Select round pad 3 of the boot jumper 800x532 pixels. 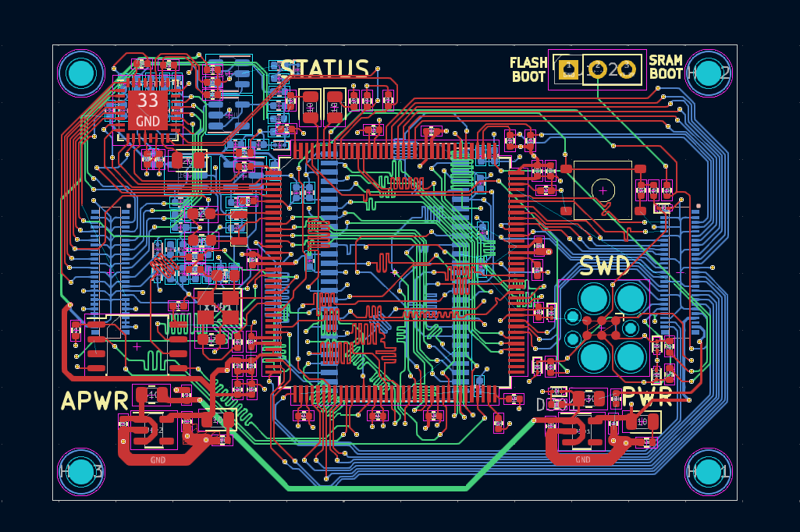tap(627, 69)
